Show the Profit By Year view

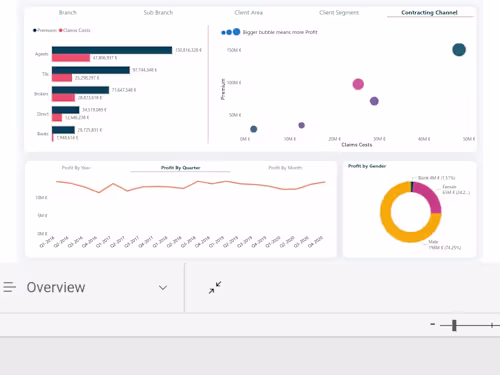76,168
